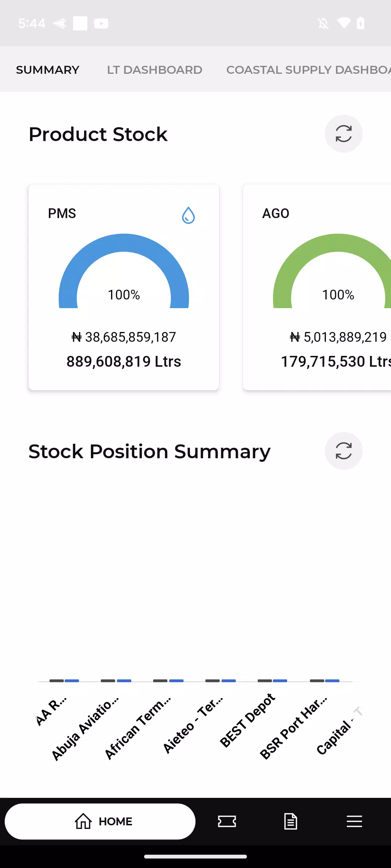Select the BEST Depot chart label
This screenshot has width=391, height=868.
point(248,720)
